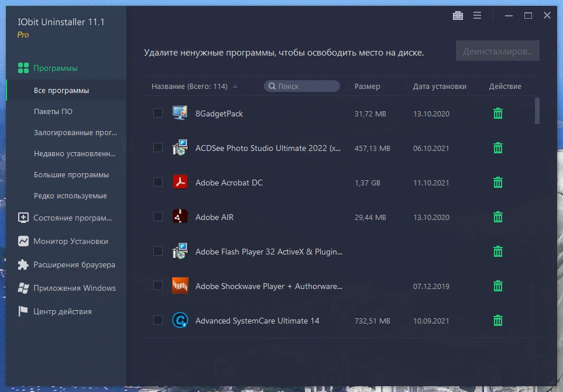Click the Центр действия flag icon
563x392 pixels.
(23, 311)
